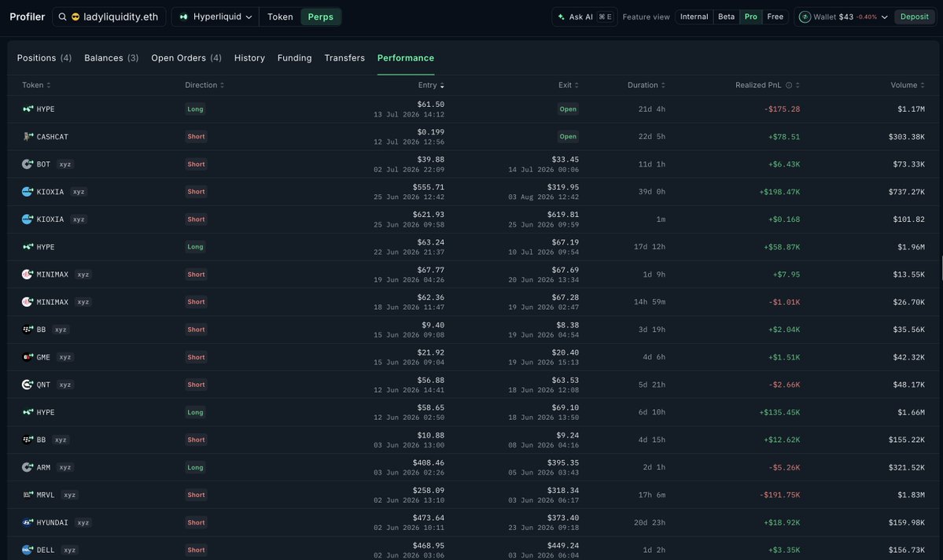Click the Performance tab

405,57
